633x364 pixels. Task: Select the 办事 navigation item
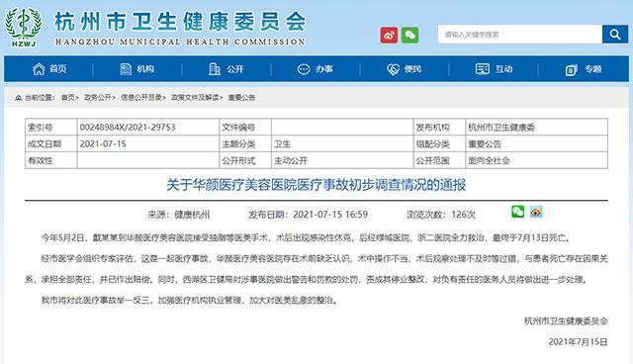[315, 69]
